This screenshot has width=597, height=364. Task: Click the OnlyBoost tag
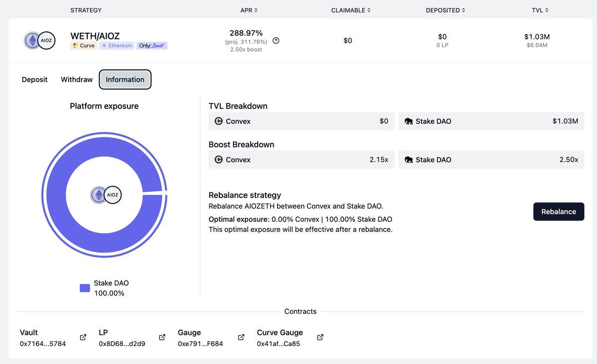[x=152, y=46]
